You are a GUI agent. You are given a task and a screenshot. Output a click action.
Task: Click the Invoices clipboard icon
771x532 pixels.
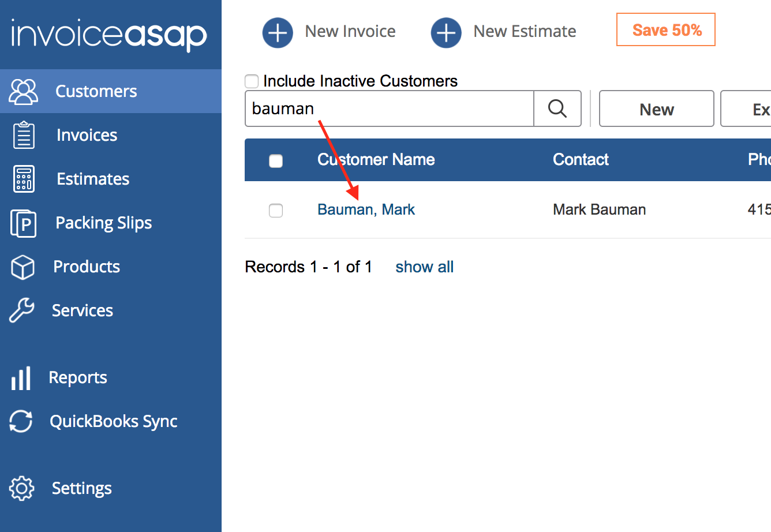(x=24, y=135)
